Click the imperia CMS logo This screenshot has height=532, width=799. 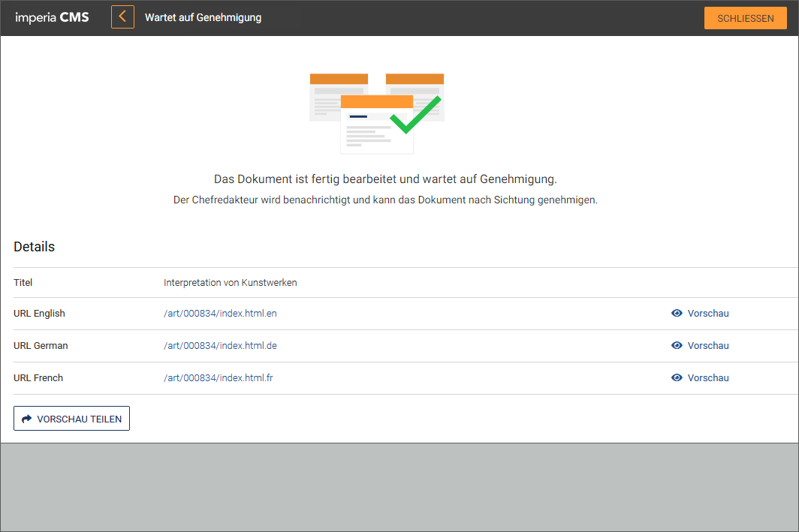point(52,17)
